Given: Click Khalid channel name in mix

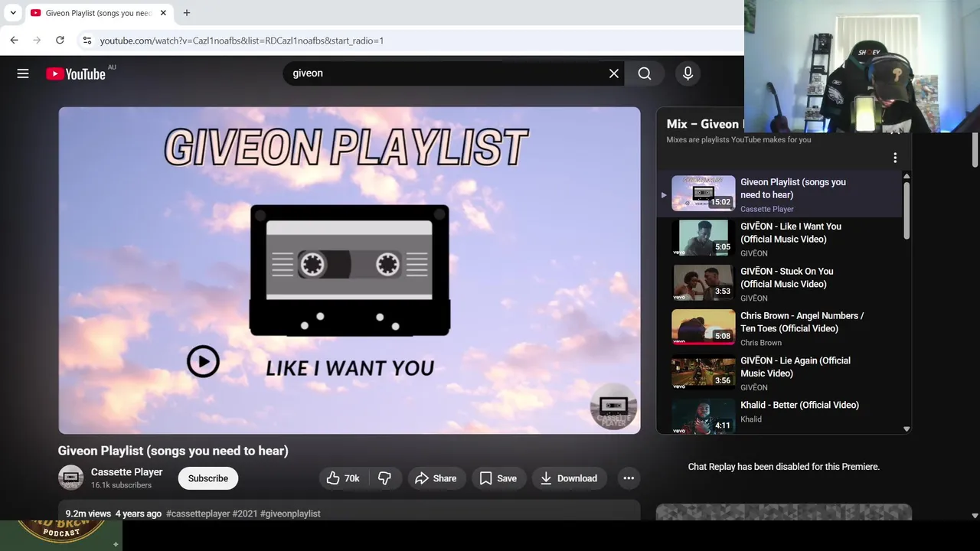Looking at the screenshot, I should tap(751, 419).
